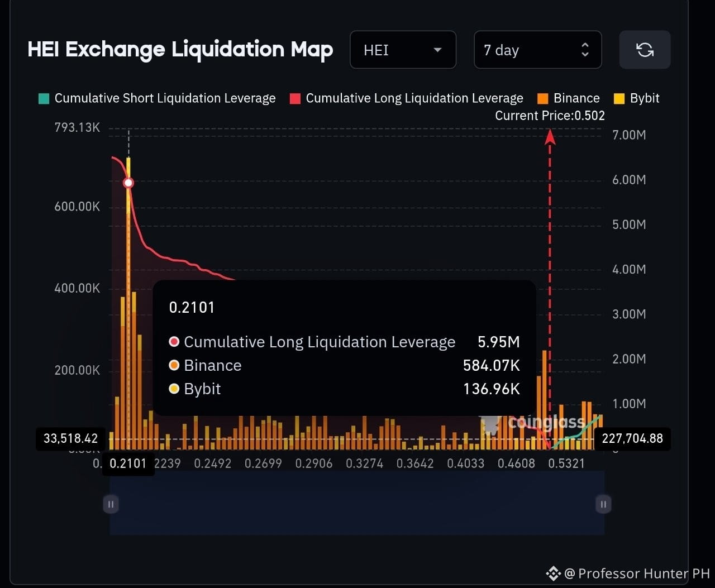Click the 7.00M right axis label
This screenshot has width=715, height=588.
629,135
